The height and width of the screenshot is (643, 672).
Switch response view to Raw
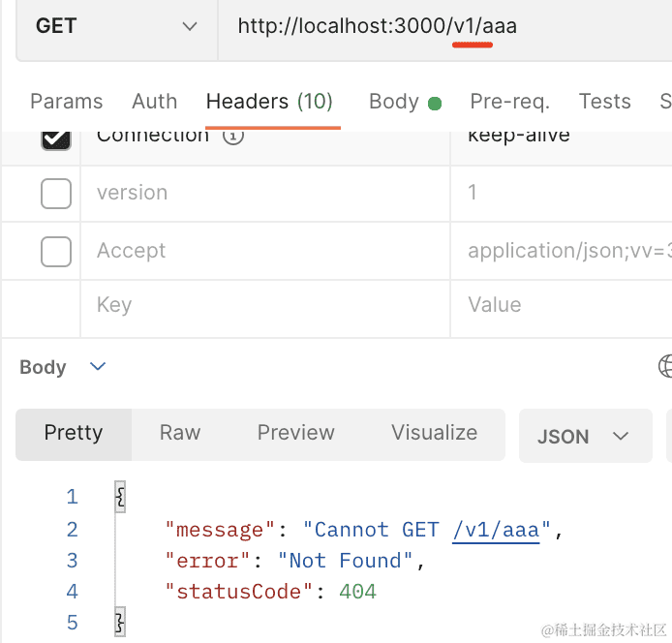[180, 433]
